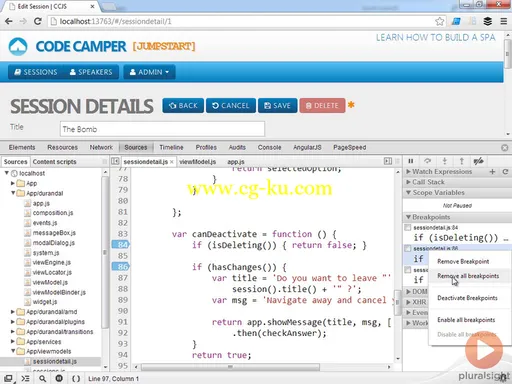Pause script execution in debugger toolbar
512x384 pixels.
point(411,161)
